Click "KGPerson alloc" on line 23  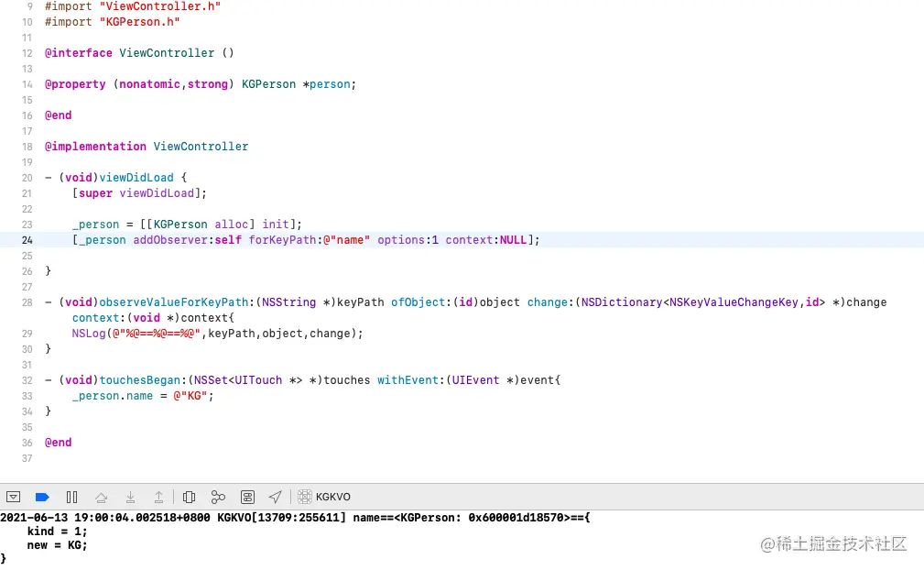[201, 225]
